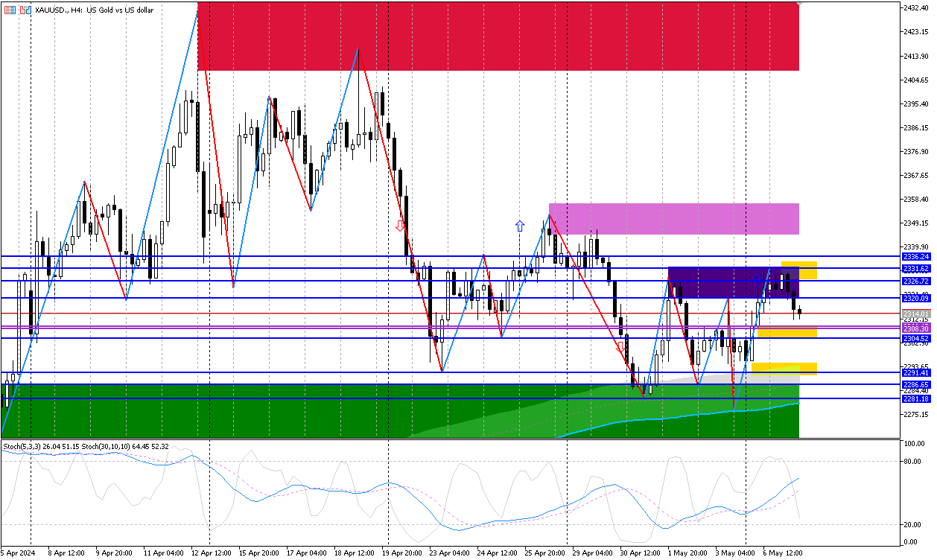Click the 29 Apr 04:00 time label
Viewport: 937px width, 560px height.
pyautogui.click(x=594, y=553)
